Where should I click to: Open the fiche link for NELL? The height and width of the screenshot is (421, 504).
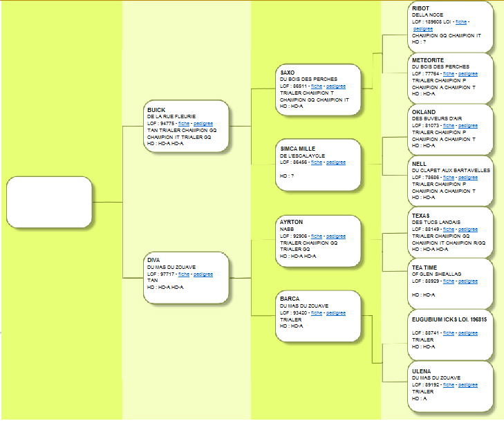coord(449,177)
